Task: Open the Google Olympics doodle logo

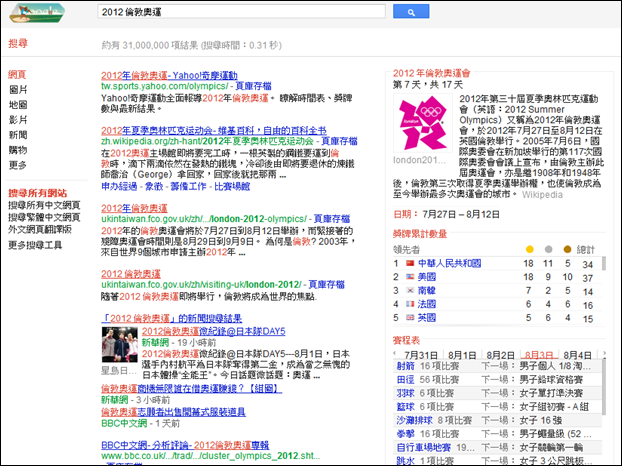Action: tap(37, 13)
